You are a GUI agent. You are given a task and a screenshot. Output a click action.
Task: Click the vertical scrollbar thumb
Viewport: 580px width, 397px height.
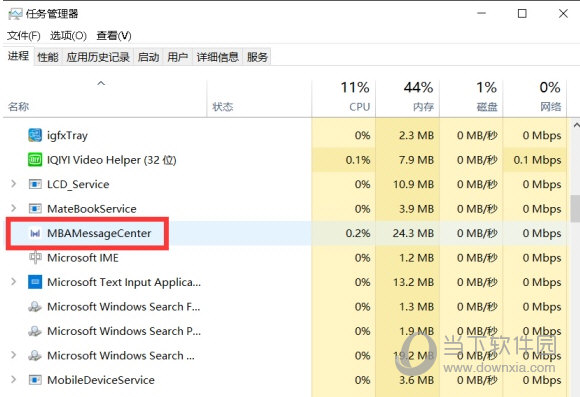(x=576, y=208)
